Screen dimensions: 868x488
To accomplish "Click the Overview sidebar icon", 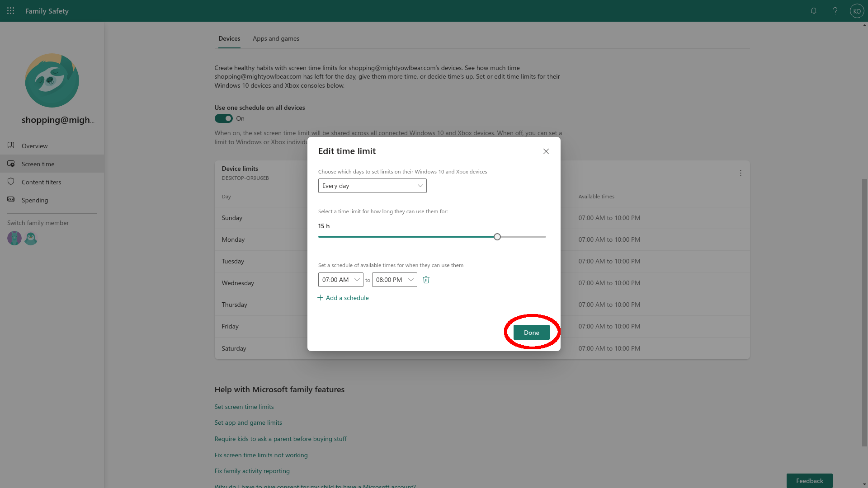I will click(11, 145).
